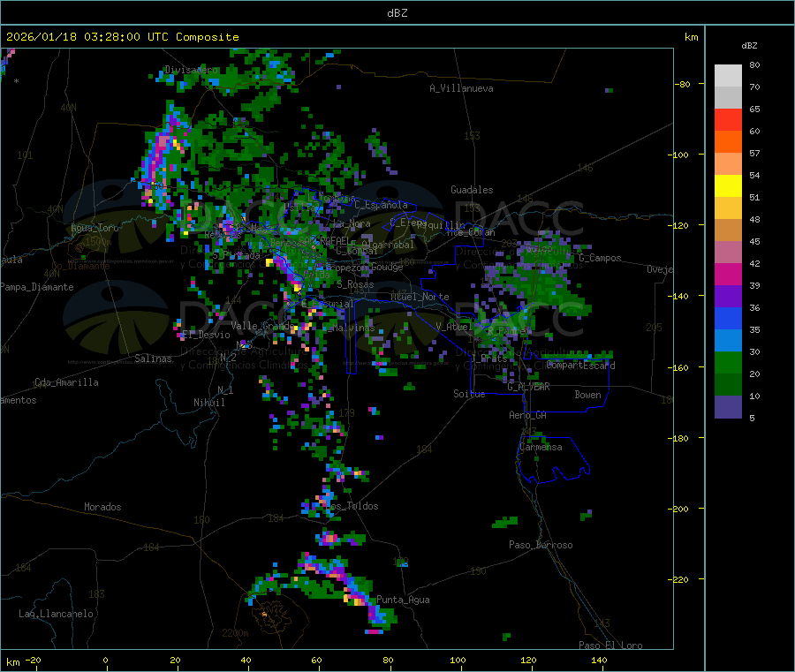This screenshot has width=795, height=672.
Task: Click the Paso_Barroso label
Action: [541, 545]
